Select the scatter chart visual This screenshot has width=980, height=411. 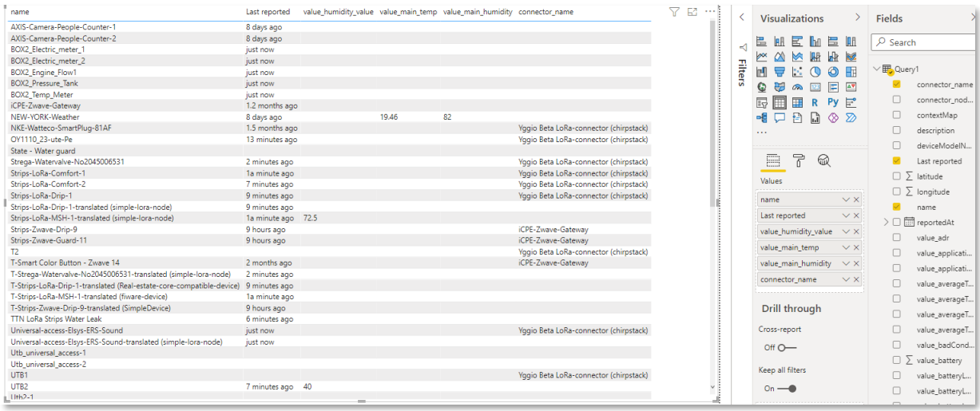797,72
